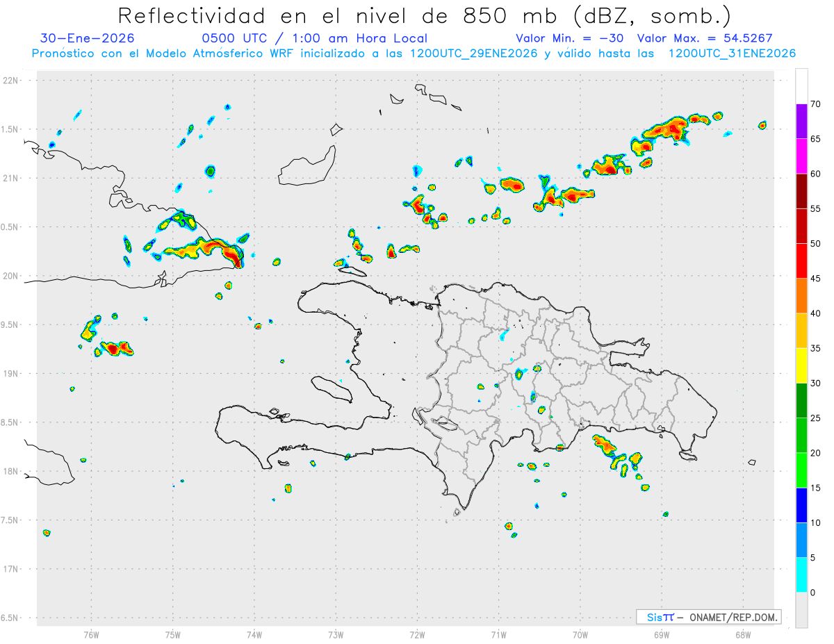Screen dimensions: 834x644
Task: Click the colorbar label '55'
Action: click(x=816, y=208)
